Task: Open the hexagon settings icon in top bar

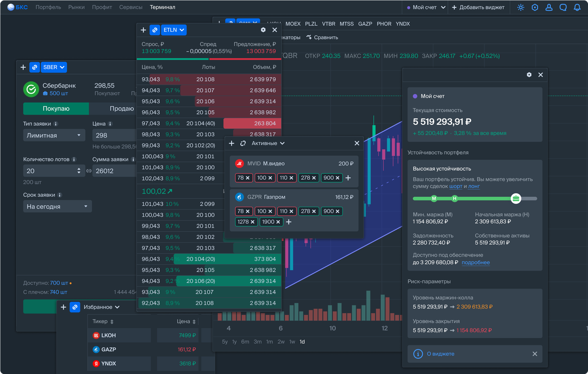Action: [x=535, y=7]
